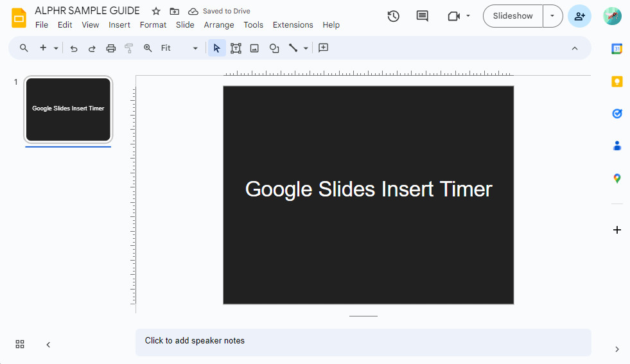Star the ALPHR SAMPLE GUIDE presentation
Viewport: 630px width, 364px height.
pos(156,12)
